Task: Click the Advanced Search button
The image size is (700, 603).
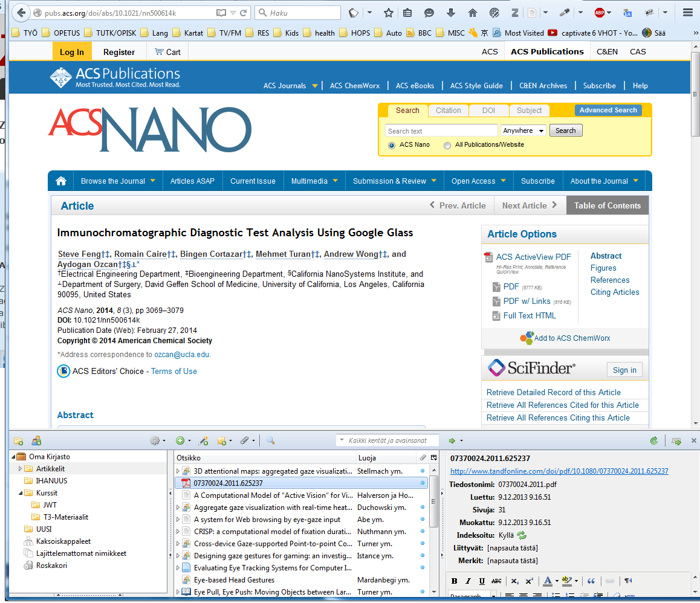Action: click(x=608, y=110)
